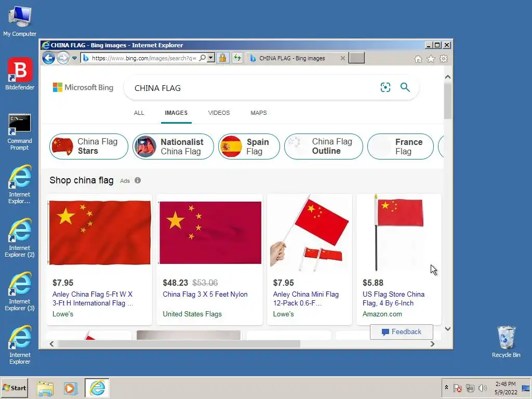Open Anley China Mini Flag 12-Pack link

tap(305, 299)
